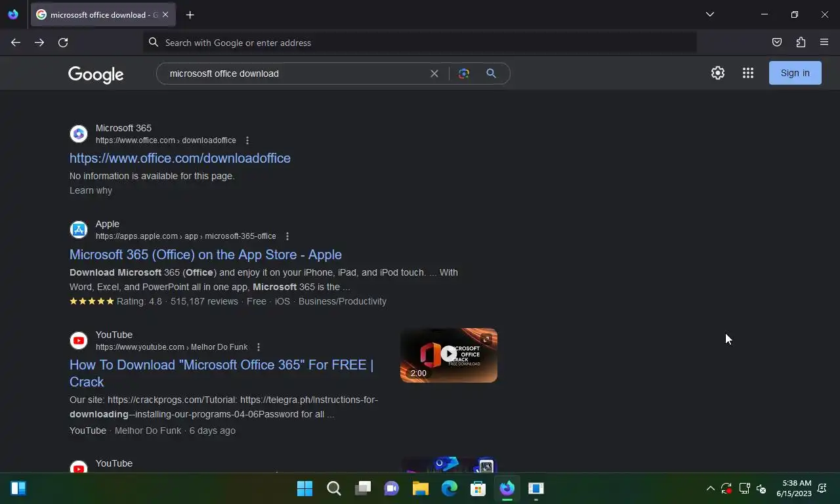This screenshot has width=840, height=504.
Task: Click the Sign in button
Action: coord(795,73)
